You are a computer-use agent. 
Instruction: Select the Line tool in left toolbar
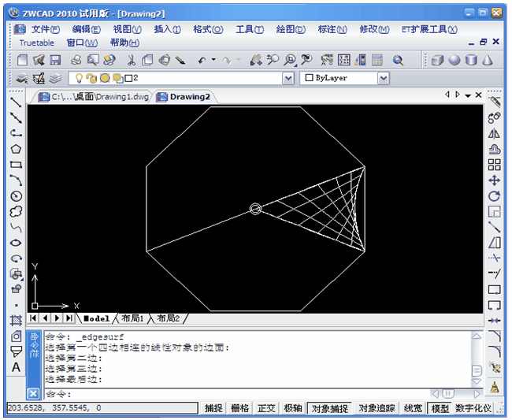tap(16, 102)
